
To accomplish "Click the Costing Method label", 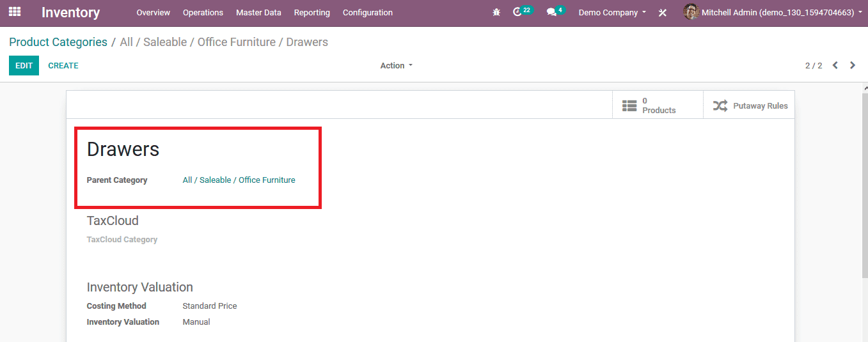I will pyautogui.click(x=116, y=306).
